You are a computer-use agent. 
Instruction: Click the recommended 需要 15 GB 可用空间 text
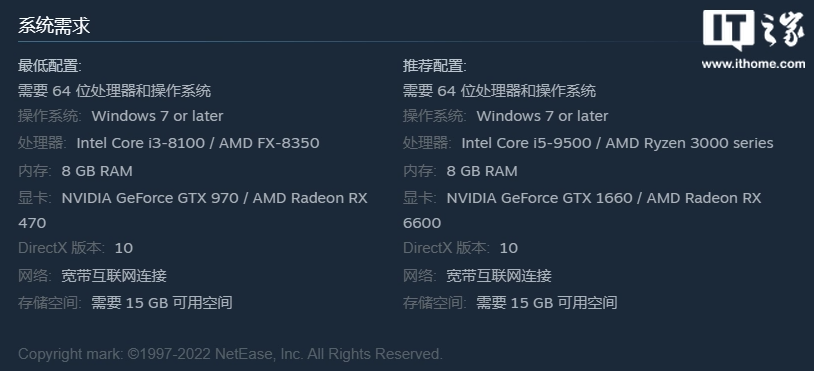[x=547, y=303]
